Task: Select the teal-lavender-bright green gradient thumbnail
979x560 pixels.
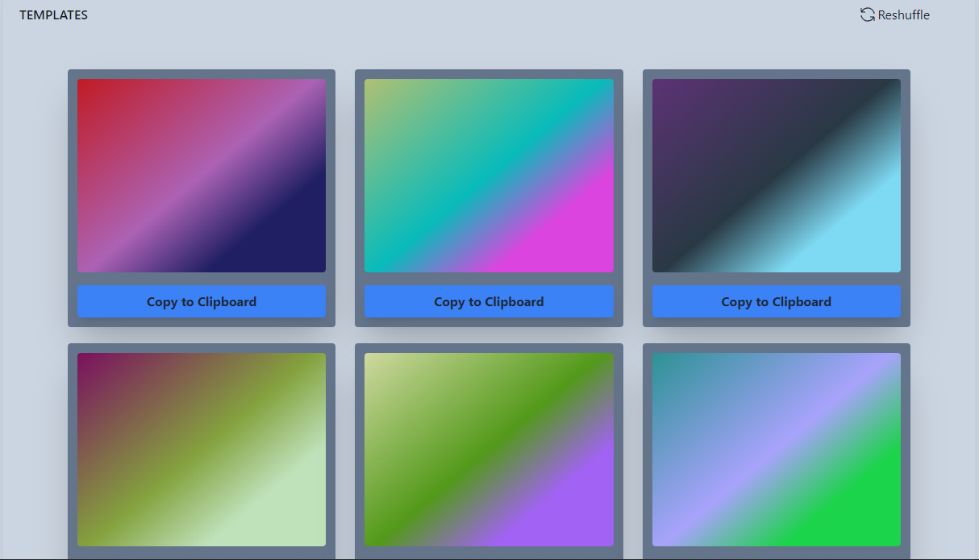Action: [777, 450]
